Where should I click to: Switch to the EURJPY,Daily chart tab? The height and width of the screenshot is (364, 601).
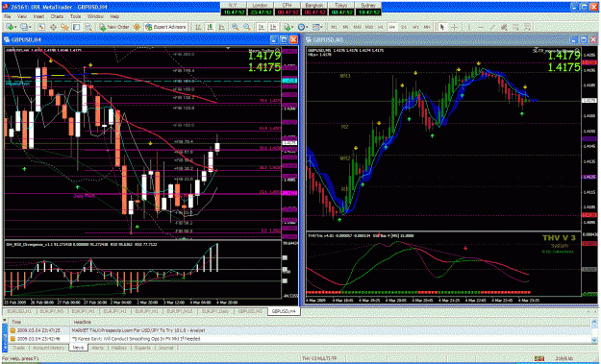pyautogui.click(x=215, y=311)
